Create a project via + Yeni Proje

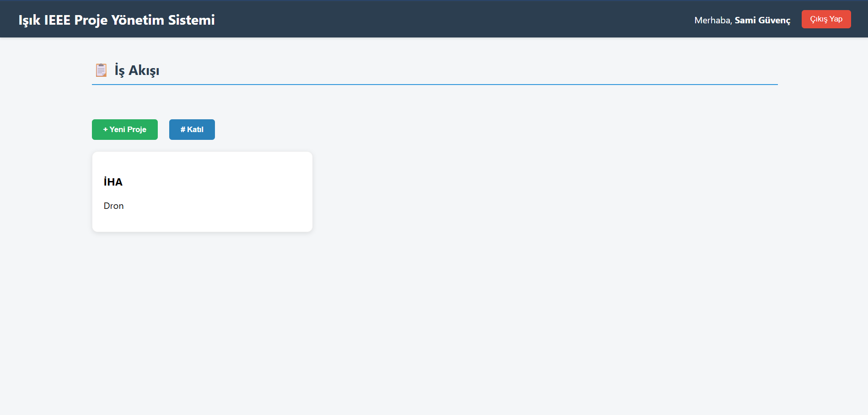[125, 129]
